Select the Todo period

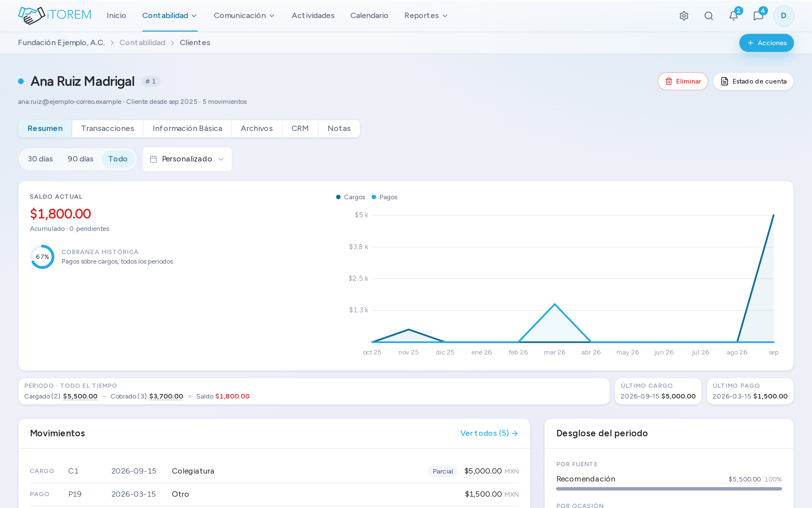[x=118, y=159]
